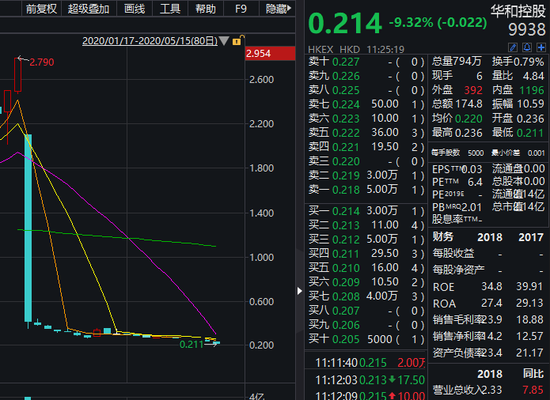Screen dimensions: 550x400
Task: Click the 0.211 low price arrow label
Action: (x=199, y=344)
